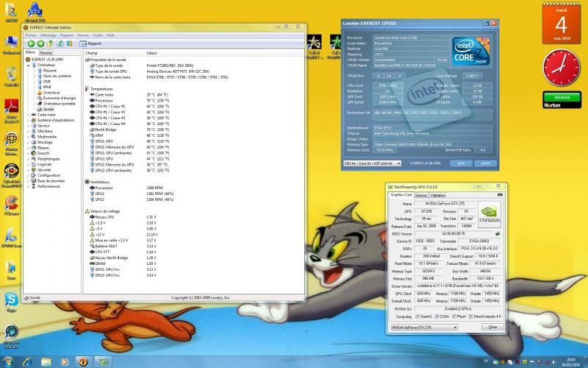Click Save in EVEREST CPUID window
Image resolution: width=588 pixels, height=368 pixels.
click(461, 163)
